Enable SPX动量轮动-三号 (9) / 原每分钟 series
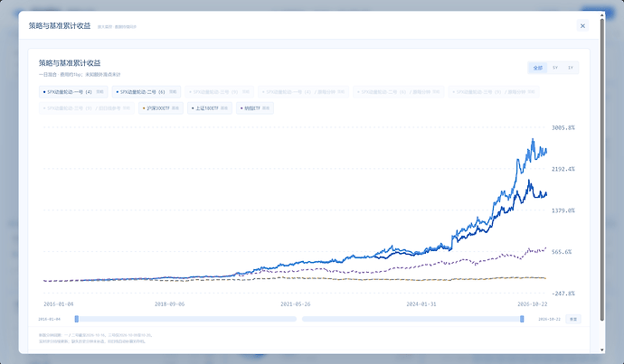The width and height of the screenshot is (624, 364). (x=494, y=92)
